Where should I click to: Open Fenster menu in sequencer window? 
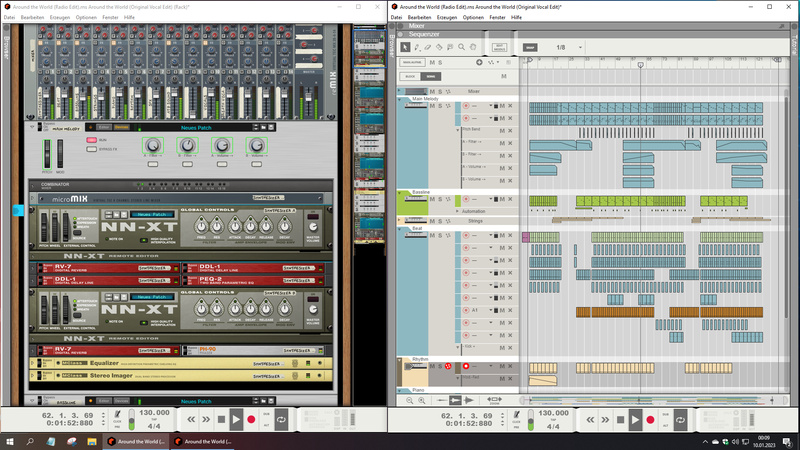tap(497, 17)
